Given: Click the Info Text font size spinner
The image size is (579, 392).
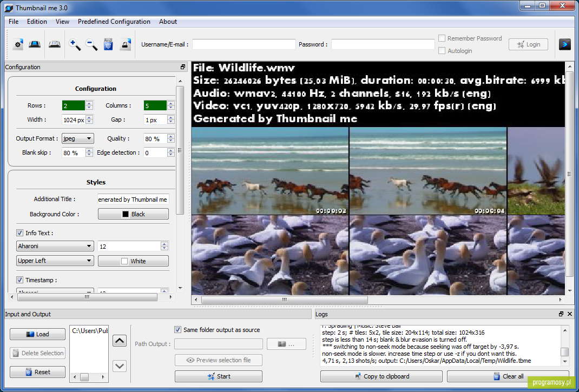Looking at the screenshot, I should pos(165,246).
